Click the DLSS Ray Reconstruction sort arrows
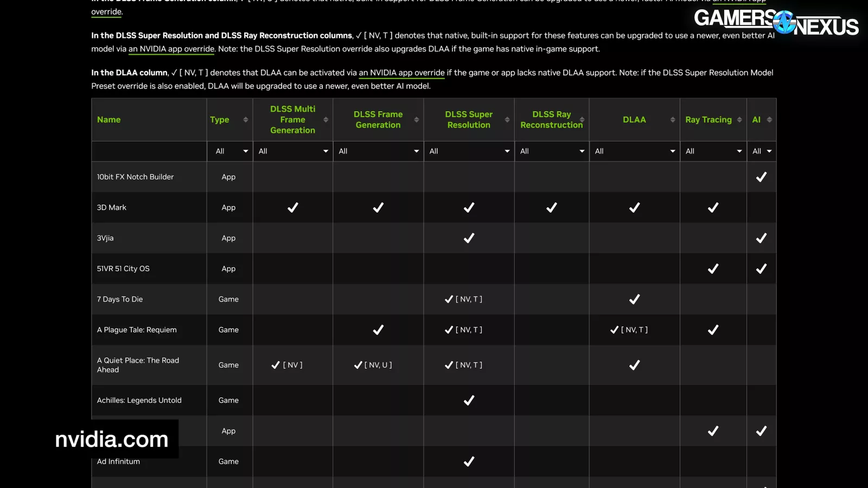Image resolution: width=868 pixels, height=488 pixels. pos(583,120)
